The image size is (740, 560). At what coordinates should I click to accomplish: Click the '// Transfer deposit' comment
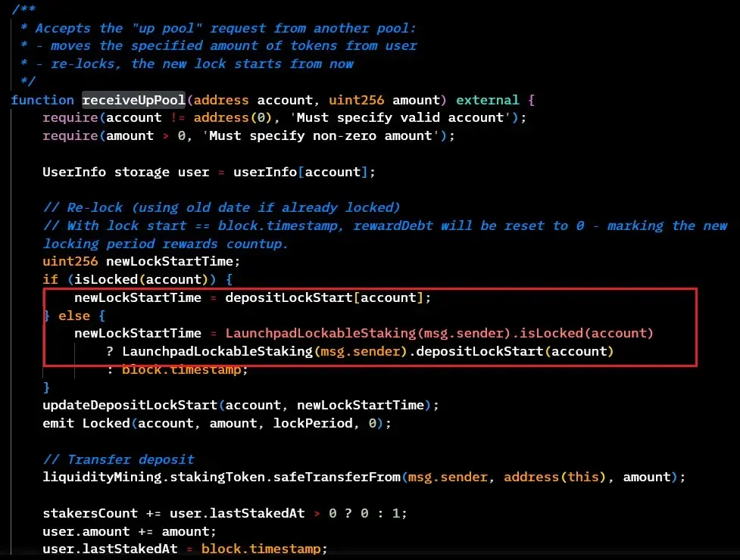118,459
